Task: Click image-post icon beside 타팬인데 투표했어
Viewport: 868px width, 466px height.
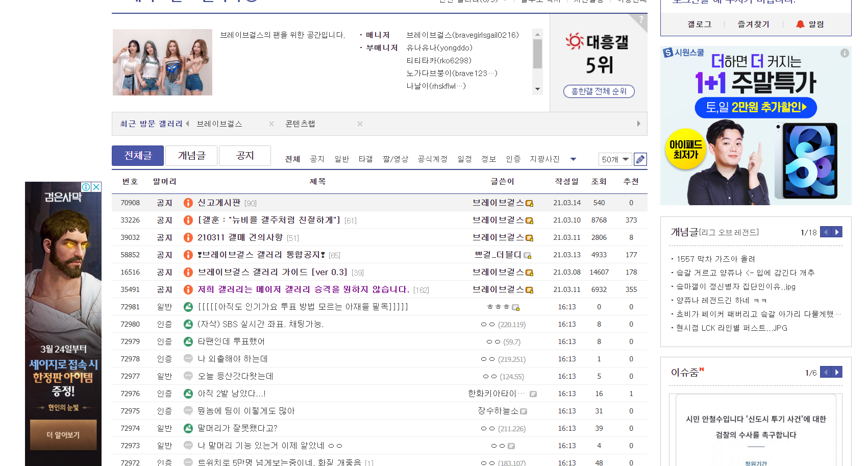Action: tap(188, 341)
